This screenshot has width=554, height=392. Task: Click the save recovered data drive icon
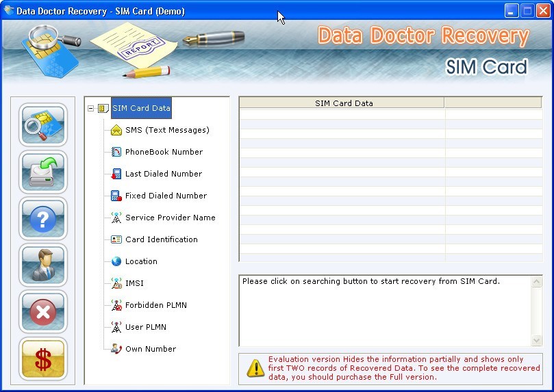click(x=42, y=172)
